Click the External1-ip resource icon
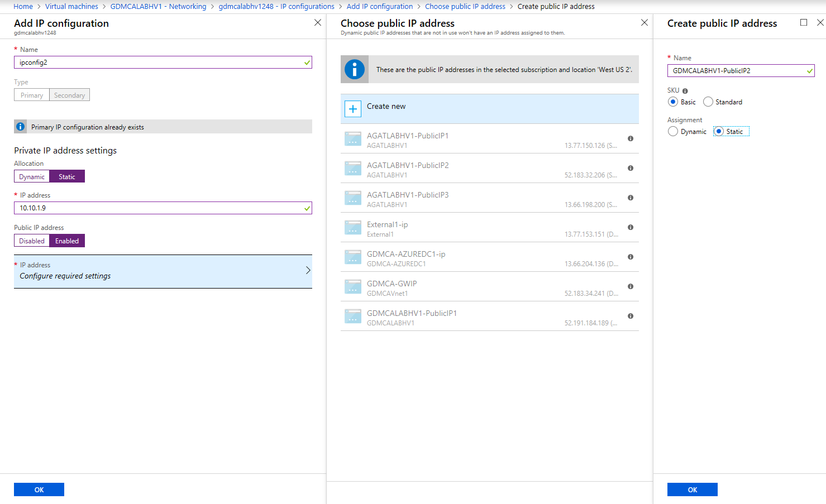Viewport: 826px width, 504px height. click(x=353, y=227)
